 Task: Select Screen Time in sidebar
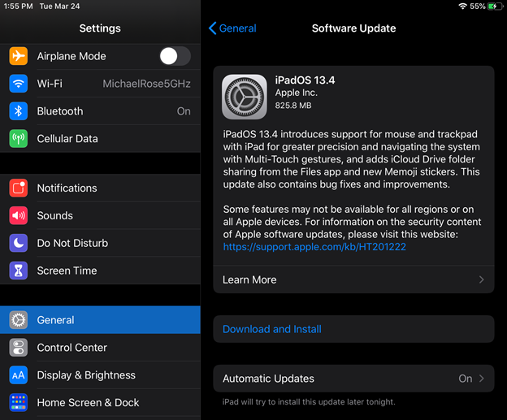click(x=100, y=271)
